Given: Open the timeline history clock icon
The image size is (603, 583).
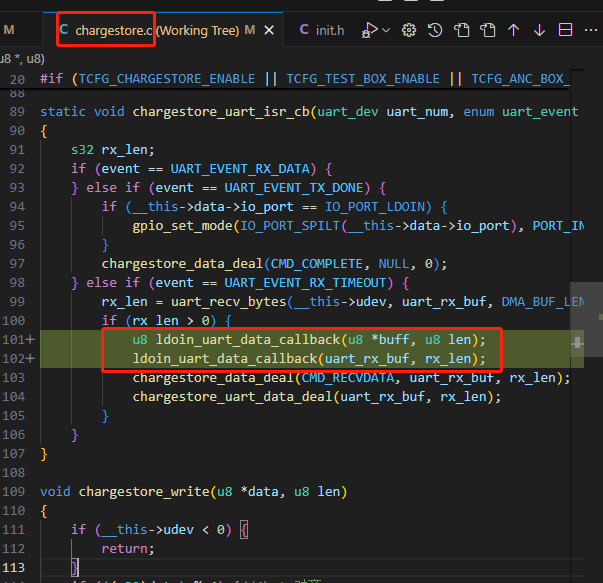Looking at the screenshot, I should (435, 30).
